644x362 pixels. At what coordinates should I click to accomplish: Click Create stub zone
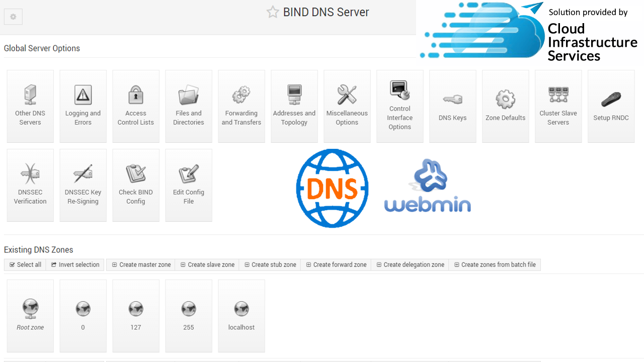coord(270,264)
